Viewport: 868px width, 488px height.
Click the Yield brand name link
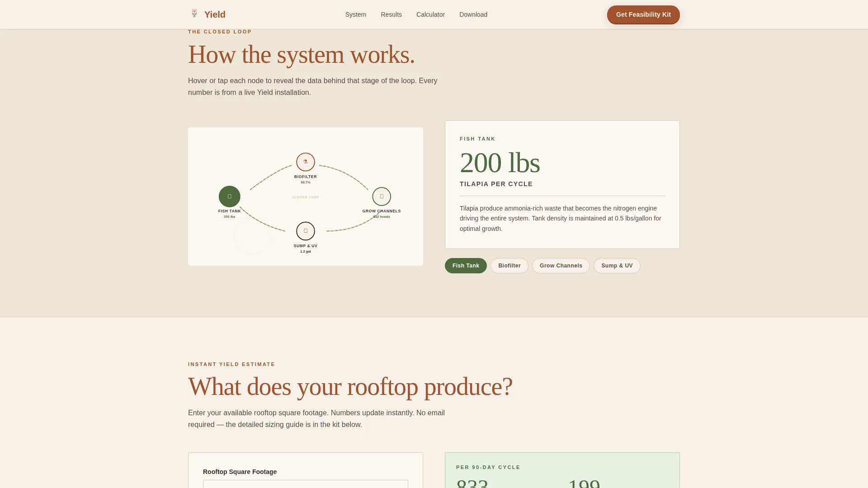(215, 14)
